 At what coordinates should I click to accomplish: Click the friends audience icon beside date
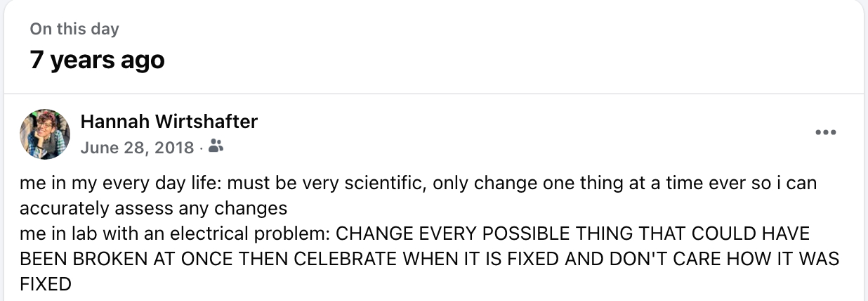point(216,147)
